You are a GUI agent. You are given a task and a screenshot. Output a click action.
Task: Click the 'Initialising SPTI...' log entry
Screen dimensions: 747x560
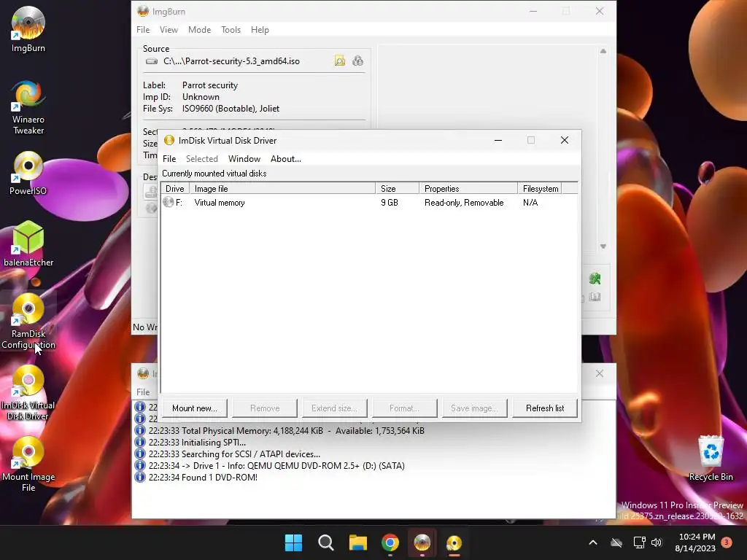click(x=197, y=443)
